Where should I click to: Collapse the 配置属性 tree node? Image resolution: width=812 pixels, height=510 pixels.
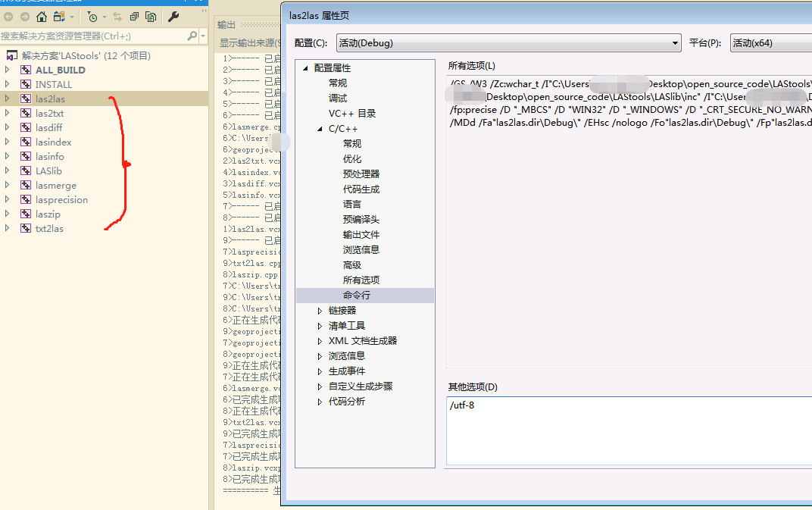305,68
